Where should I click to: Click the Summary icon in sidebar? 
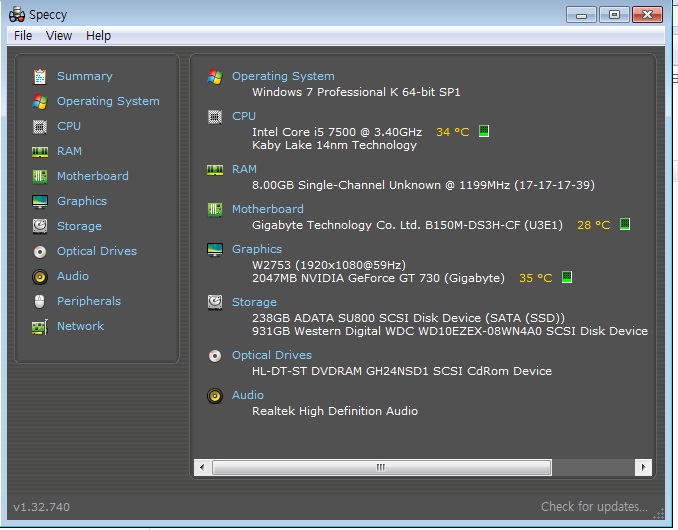tap(40, 76)
